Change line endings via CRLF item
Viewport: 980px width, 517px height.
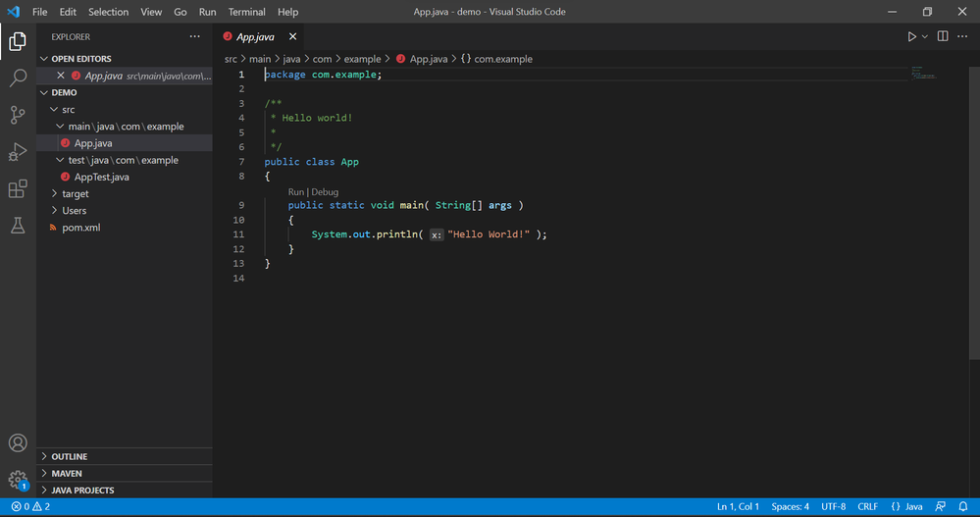pyautogui.click(x=867, y=506)
